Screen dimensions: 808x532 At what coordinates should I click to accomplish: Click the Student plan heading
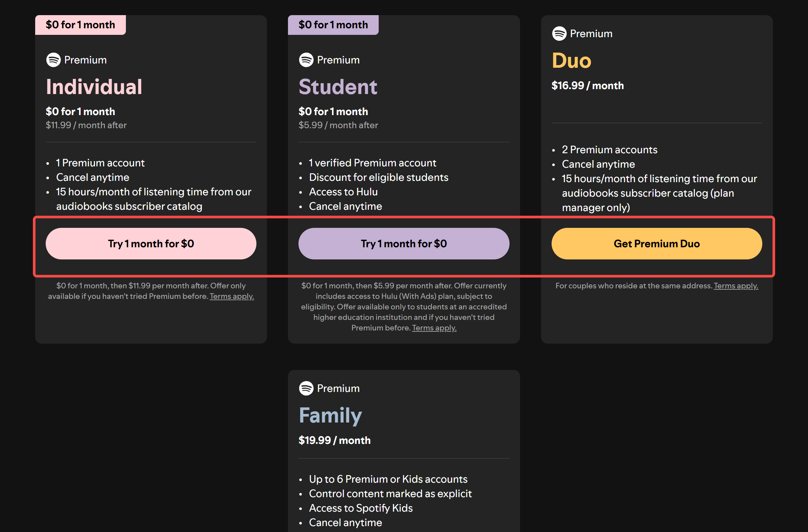tap(338, 86)
